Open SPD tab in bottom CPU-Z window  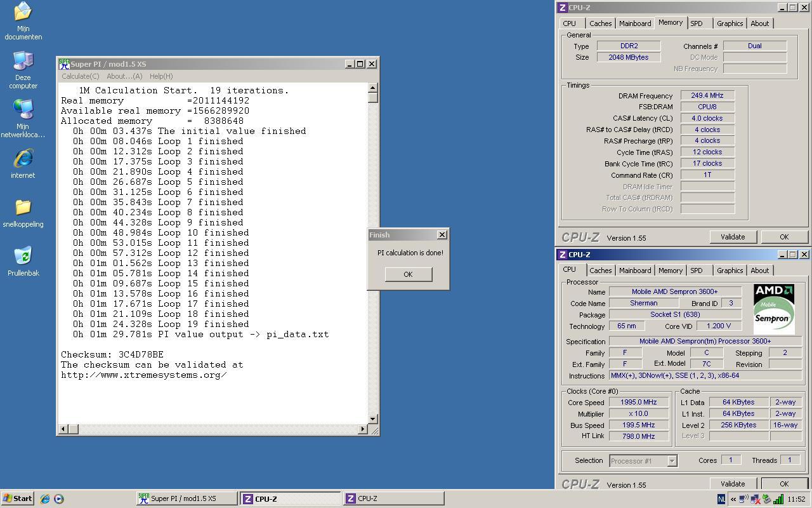pyautogui.click(x=697, y=271)
